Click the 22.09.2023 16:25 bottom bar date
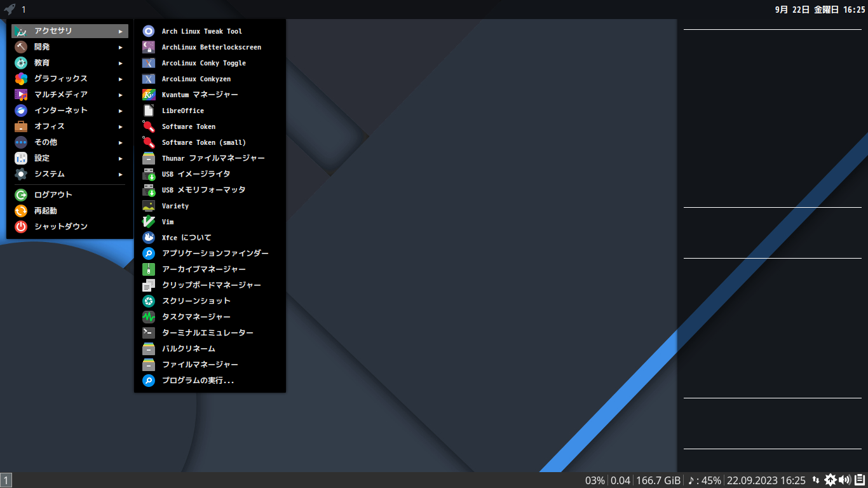This screenshot has width=868, height=488. point(766,480)
